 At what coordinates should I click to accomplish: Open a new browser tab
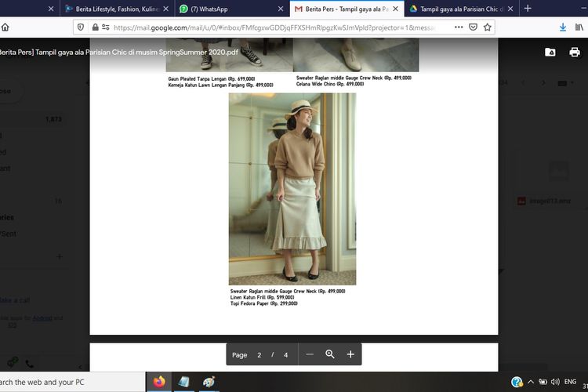click(x=528, y=9)
